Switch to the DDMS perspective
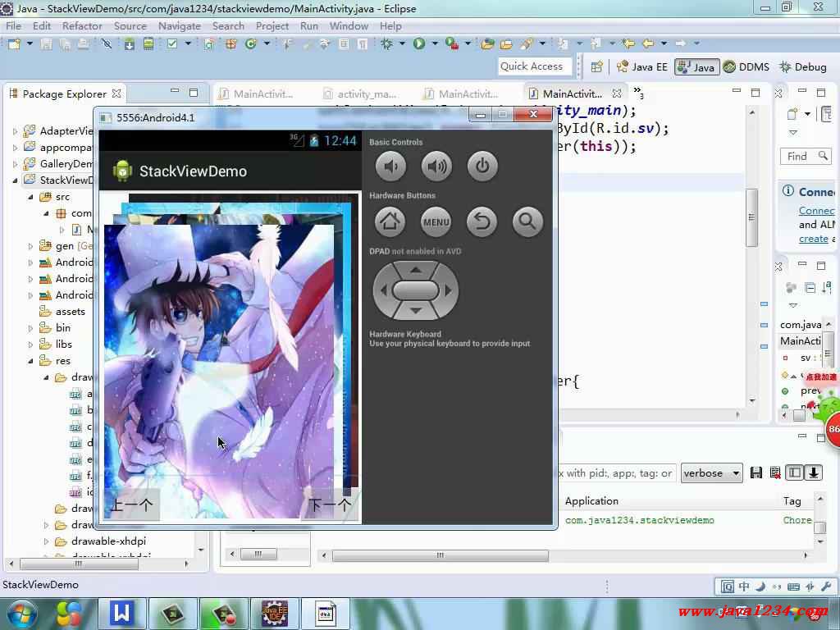The image size is (840, 630). coord(746,66)
